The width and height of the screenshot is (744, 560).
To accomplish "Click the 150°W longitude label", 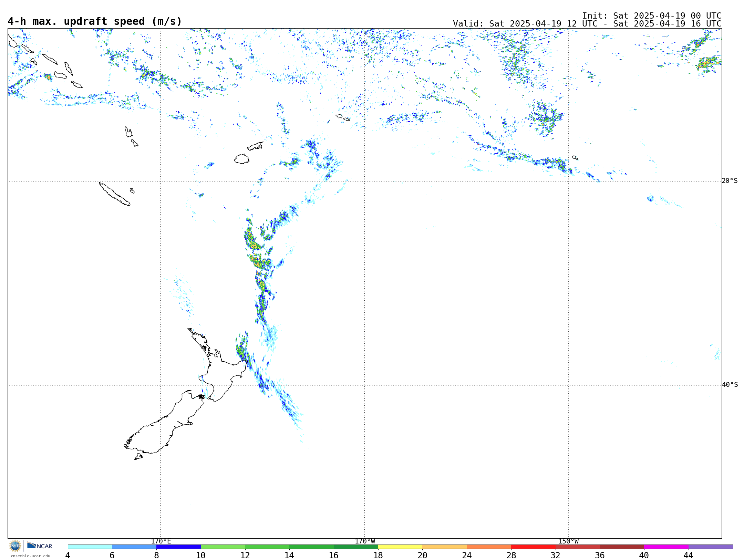I will click(x=568, y=541).
